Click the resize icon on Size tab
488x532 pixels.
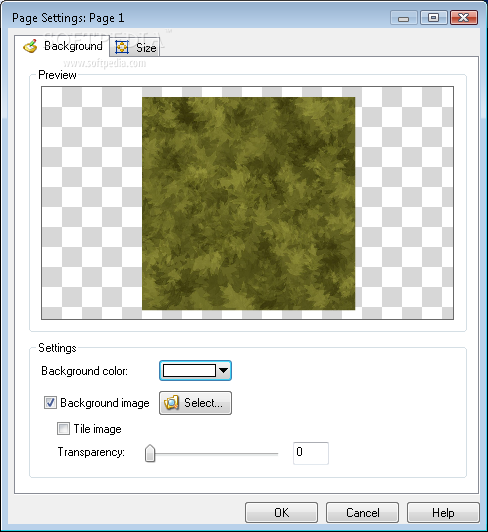click(x=122, y=47)
